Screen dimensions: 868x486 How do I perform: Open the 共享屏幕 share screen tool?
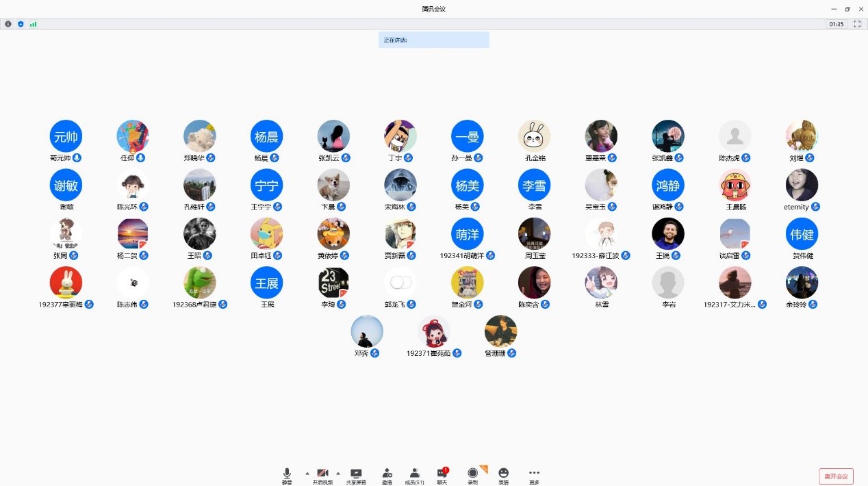(x=356, y=474)
